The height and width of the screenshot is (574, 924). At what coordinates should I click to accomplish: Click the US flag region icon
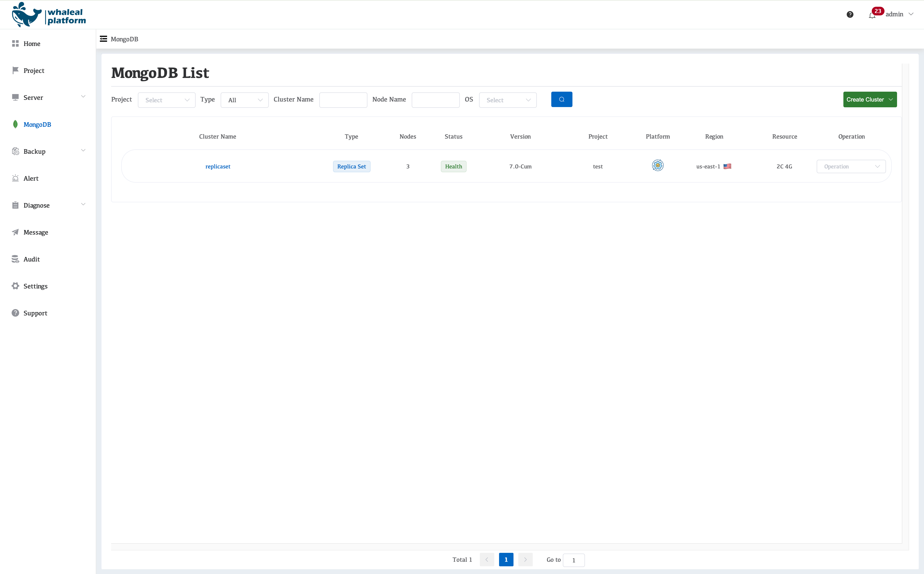tap(727, 166)
